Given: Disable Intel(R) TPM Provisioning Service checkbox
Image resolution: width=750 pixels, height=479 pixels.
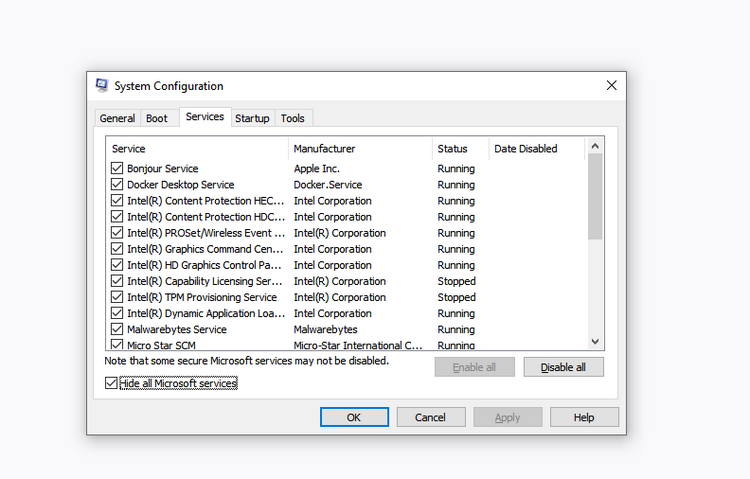Looking at the screenshot, I should tap(117, 297).
